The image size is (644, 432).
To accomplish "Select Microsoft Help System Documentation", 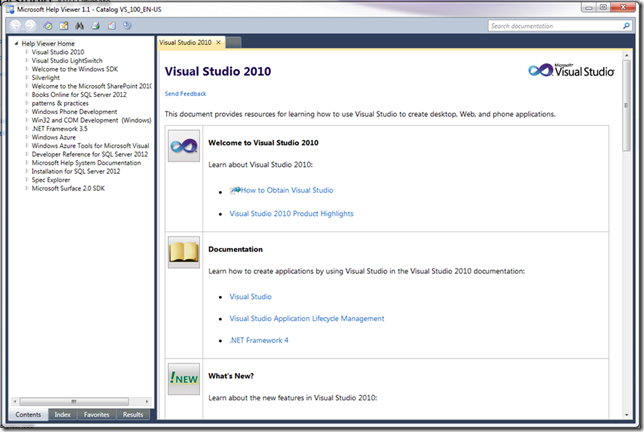I will 86,163.
